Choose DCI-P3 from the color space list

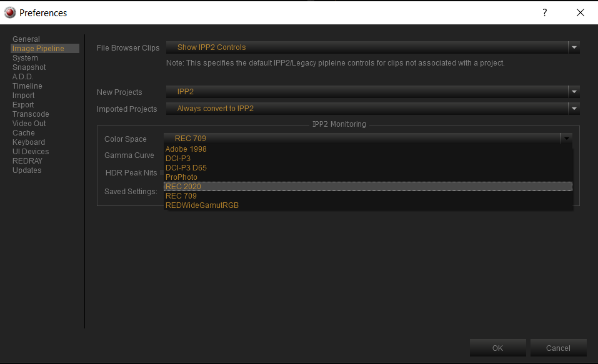368,158
